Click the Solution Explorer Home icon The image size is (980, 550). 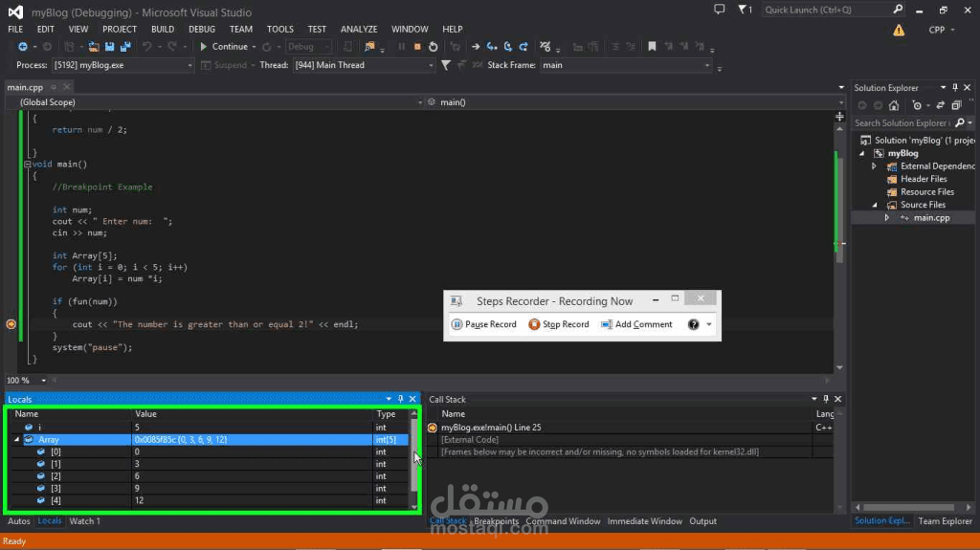[x=894, y=105]
